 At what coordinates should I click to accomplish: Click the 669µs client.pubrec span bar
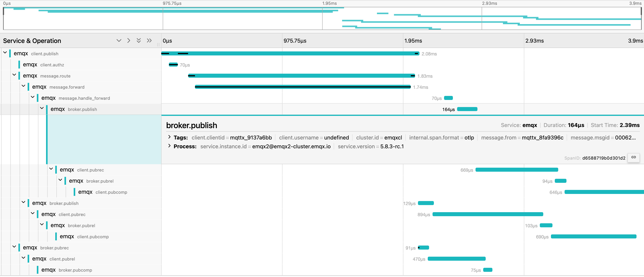point(517,170)
